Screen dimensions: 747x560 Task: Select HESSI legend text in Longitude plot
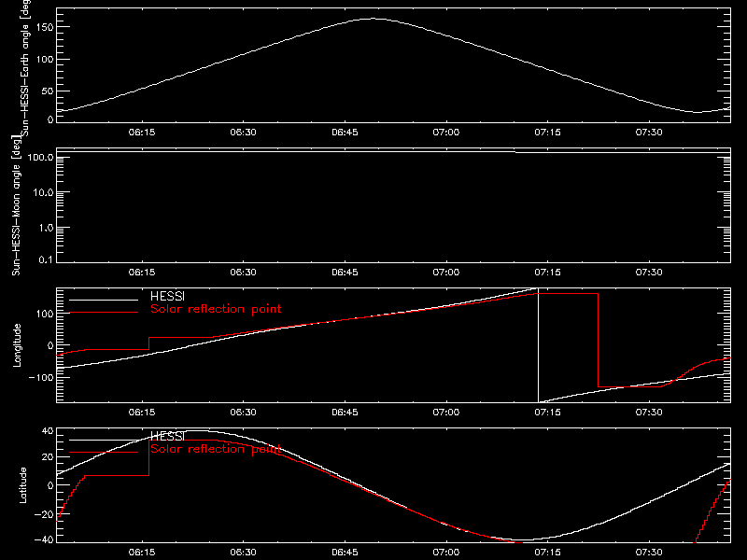pyautogui.click(x=167, y=296)
